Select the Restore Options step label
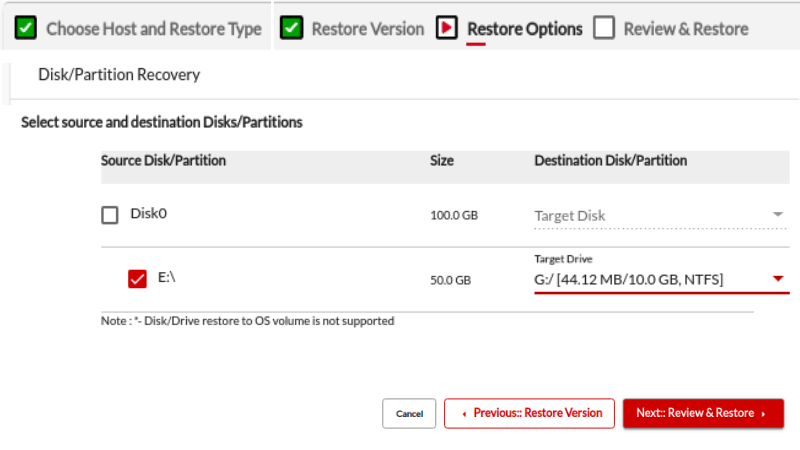This screenshot has width=800, height=450. [x=524, y=29]
